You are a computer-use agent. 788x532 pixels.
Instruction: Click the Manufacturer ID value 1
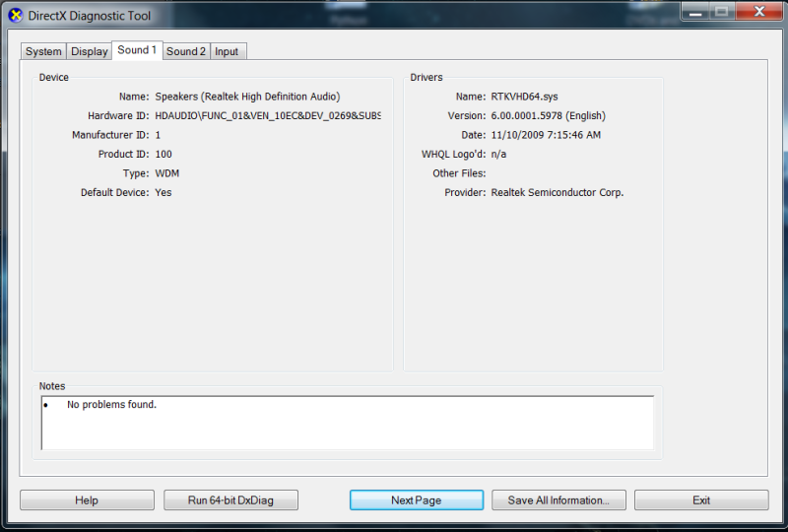(x=158, y=135)
